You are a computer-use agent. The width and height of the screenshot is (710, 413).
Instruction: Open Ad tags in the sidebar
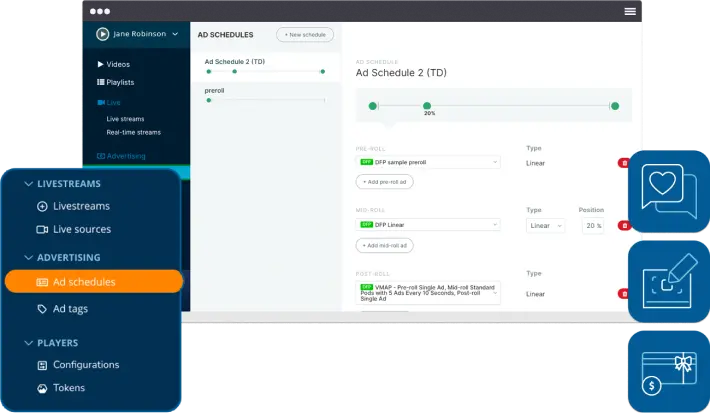click(x=70, y=309)
